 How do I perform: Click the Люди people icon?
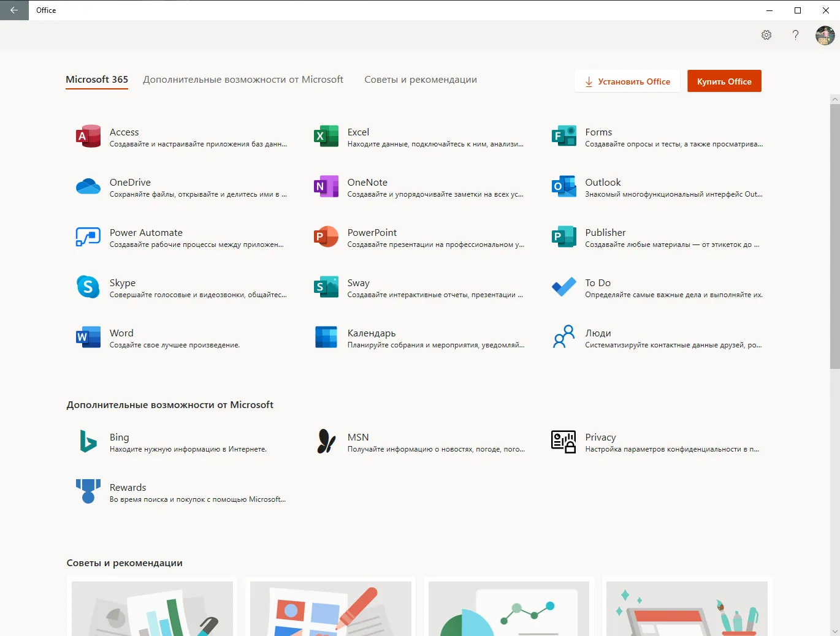(564, 337)
